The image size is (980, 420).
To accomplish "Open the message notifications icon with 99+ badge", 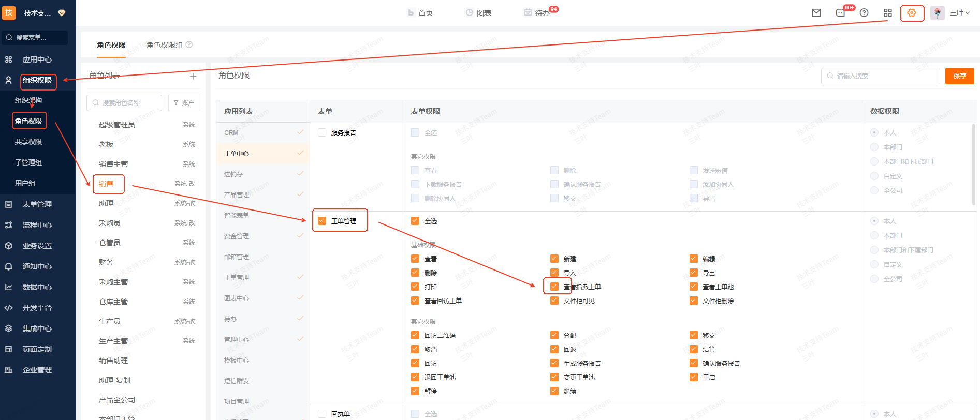I will coord(840,13).
